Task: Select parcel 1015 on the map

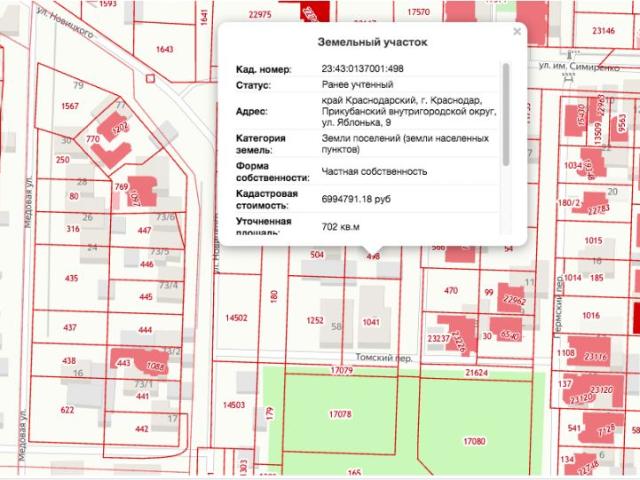Action: [x=593, y=240]
